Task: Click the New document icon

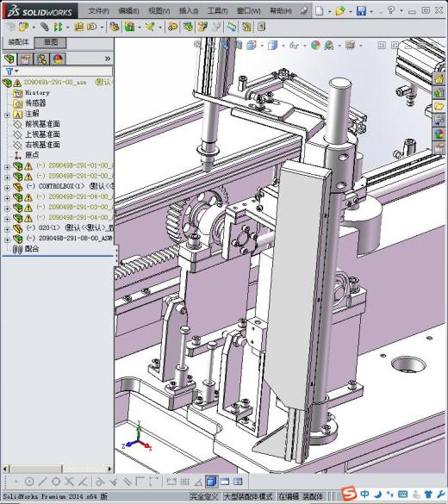Action: pyautogui.click(x=319, y=11)
